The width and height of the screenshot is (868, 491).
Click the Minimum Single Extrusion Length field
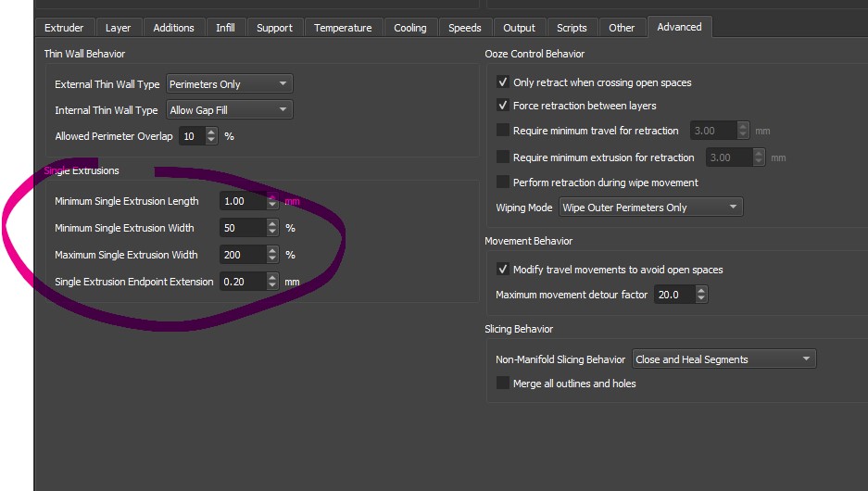pos(243,201)
